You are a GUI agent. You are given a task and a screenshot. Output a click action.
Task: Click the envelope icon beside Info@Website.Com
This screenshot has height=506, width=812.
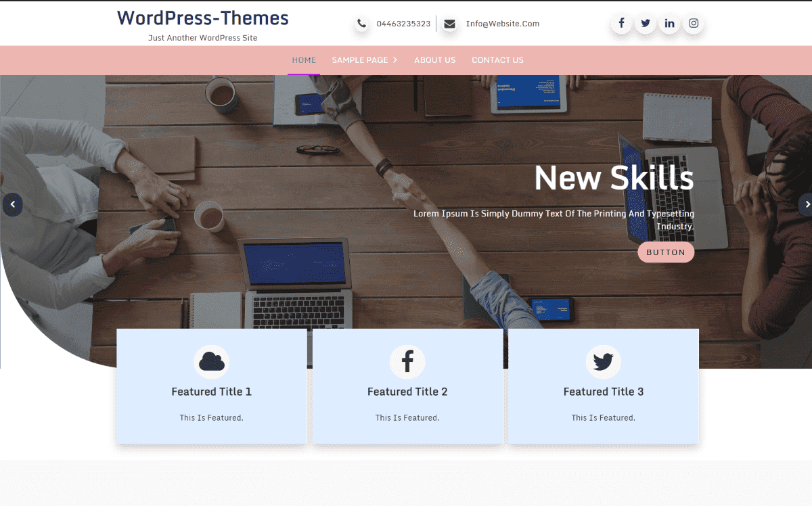click(449, 24)
